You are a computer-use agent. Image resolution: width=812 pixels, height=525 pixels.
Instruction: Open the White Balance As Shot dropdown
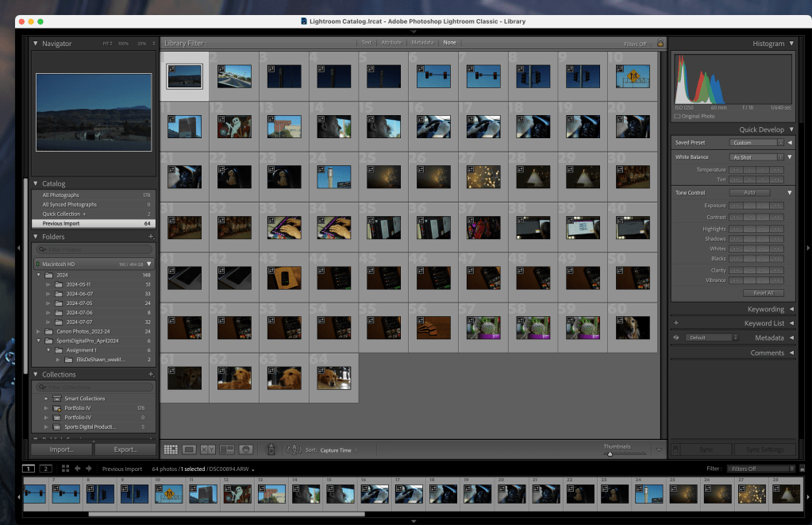tap(756, 157)
